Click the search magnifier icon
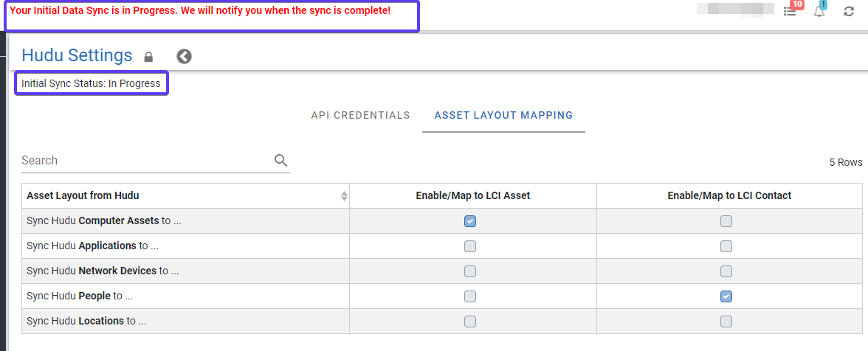Screen dimensions: 868x351 coord(280,161)
